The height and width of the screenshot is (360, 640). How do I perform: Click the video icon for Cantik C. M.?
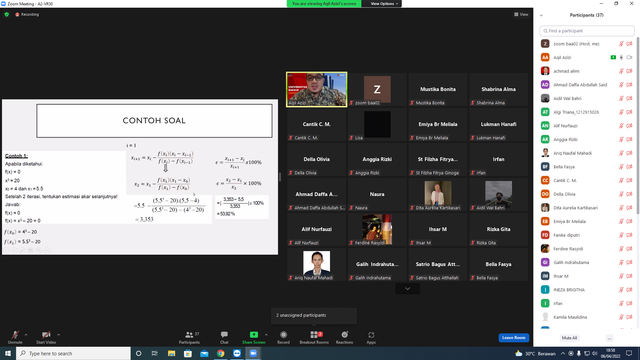(629, 180)
